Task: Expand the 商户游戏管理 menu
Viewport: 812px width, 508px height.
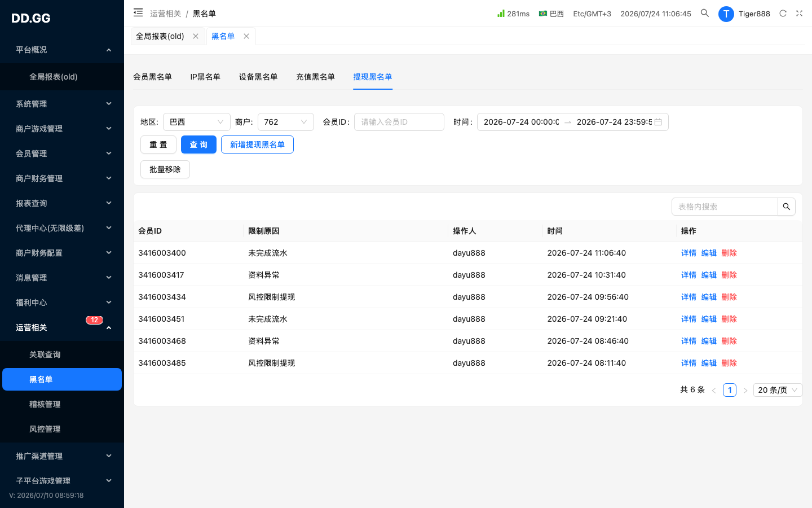Action: pyautogui.click(x=62, y=129)
